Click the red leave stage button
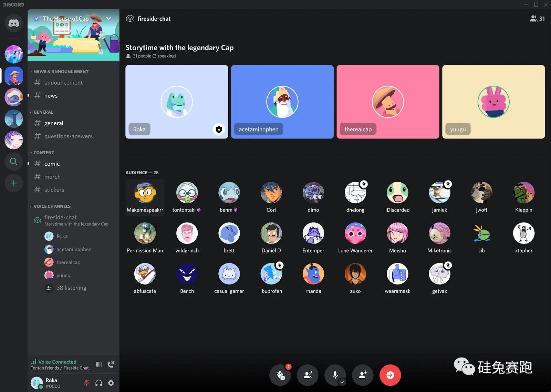The image size is (551, 392). coord(390,375)
